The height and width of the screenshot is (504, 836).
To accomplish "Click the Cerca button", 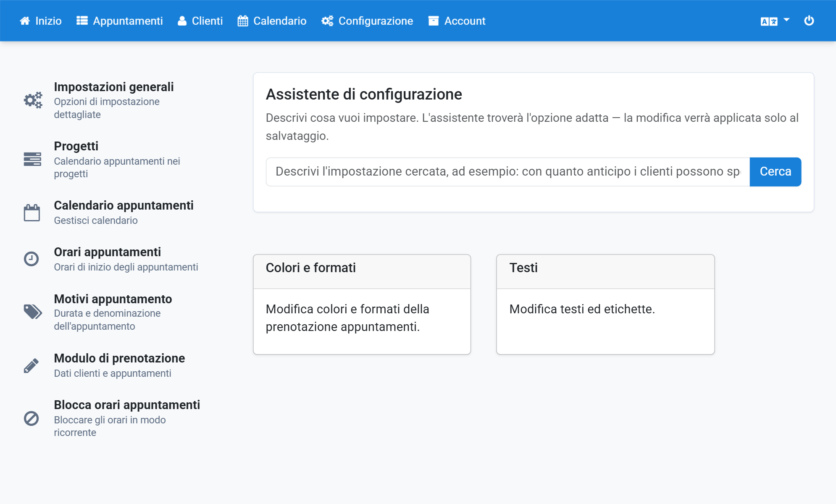I will pos(775,172).
